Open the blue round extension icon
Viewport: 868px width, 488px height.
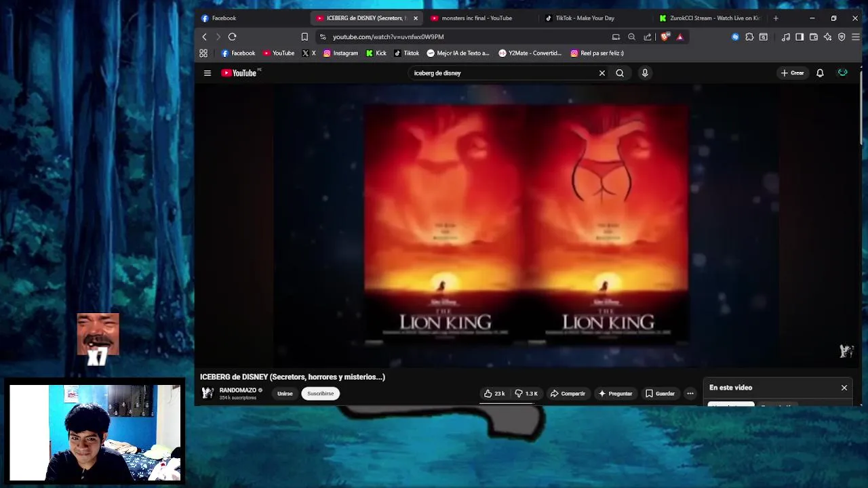click(x=735, y=37)
